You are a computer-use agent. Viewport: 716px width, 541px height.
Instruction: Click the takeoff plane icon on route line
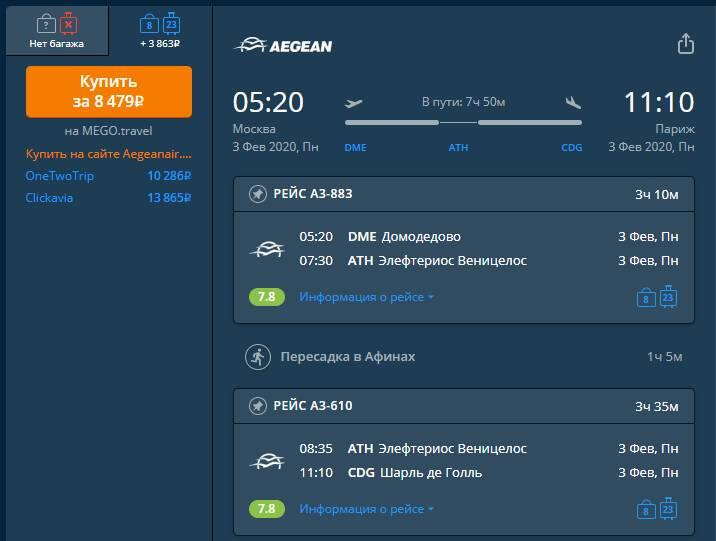coord(353,103)
